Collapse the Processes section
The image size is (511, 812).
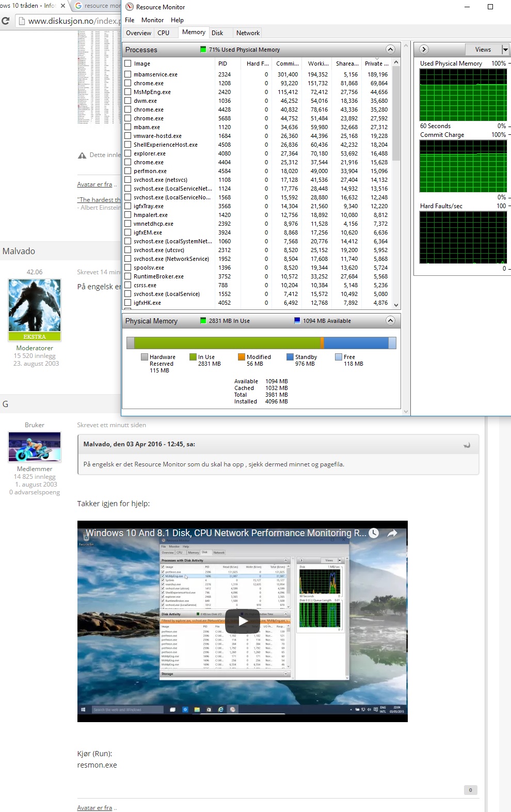(390, 50)
